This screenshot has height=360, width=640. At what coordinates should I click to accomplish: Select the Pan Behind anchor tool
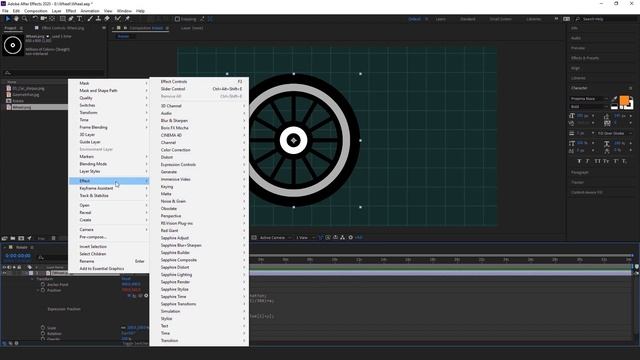[52, 19]
